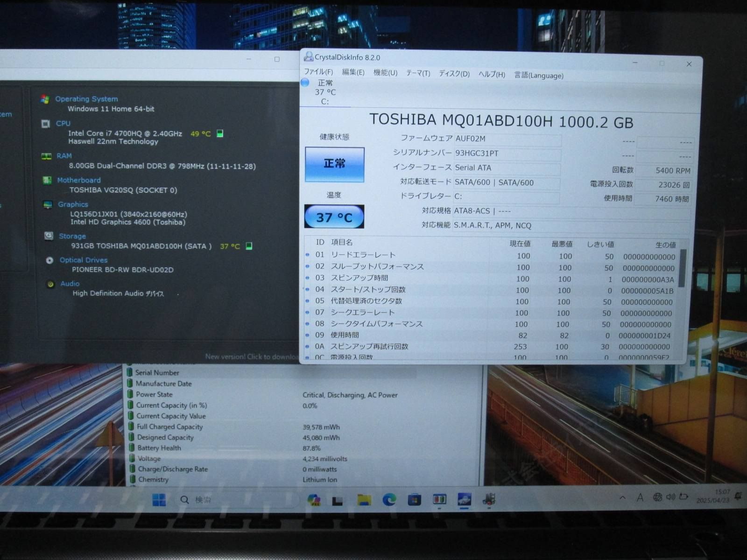
Task: Click the Storage drive icon in Speccy
Action: 49,236
